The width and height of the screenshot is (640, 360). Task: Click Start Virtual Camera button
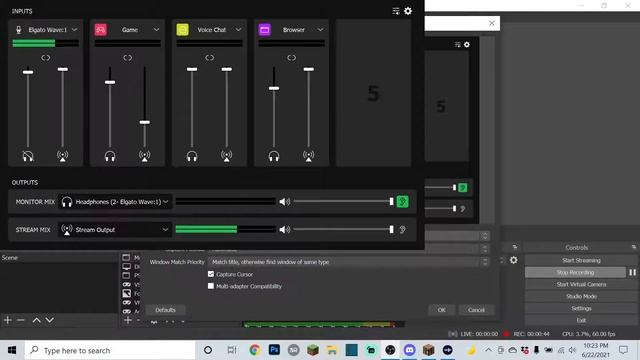[x=581, y=284]
